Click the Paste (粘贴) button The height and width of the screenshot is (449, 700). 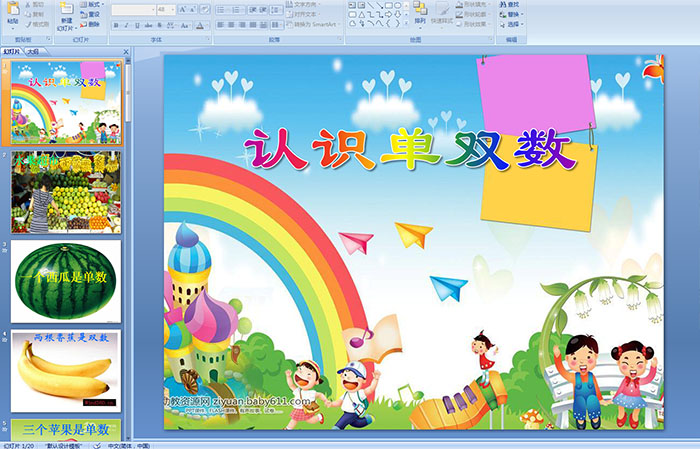13,15
